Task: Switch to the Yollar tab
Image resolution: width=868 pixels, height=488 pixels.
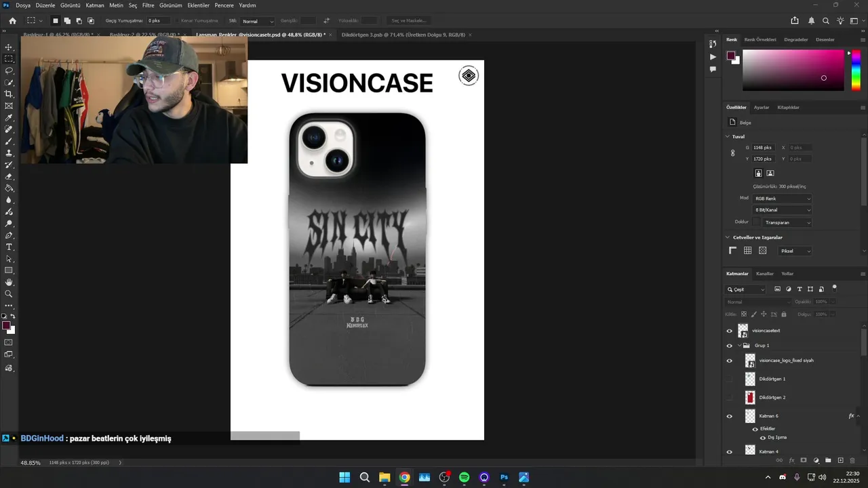Action: point(787,274)
